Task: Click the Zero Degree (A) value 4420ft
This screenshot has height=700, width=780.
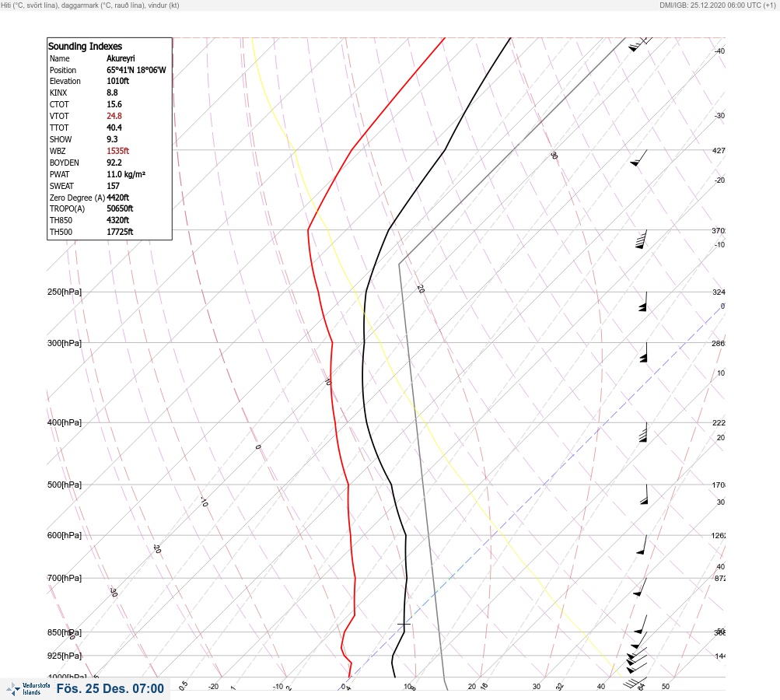Action: pyautogui.click(x=118, y=198)
